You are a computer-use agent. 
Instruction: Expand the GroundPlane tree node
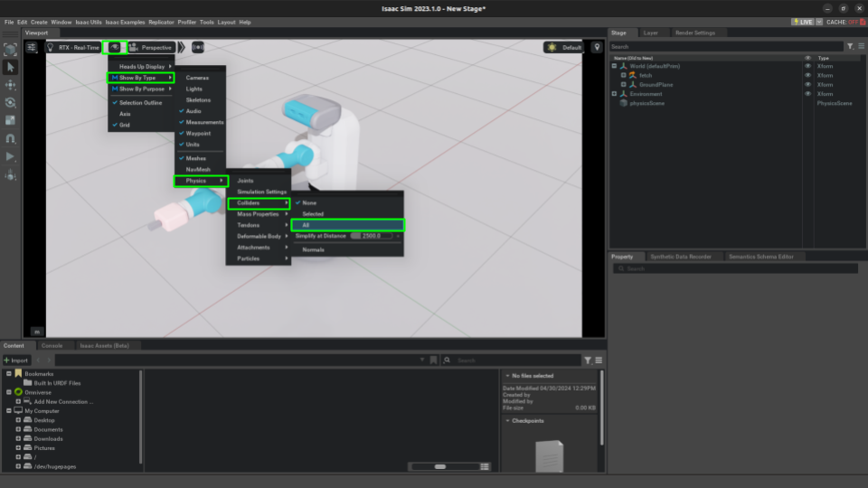(623, 85)
